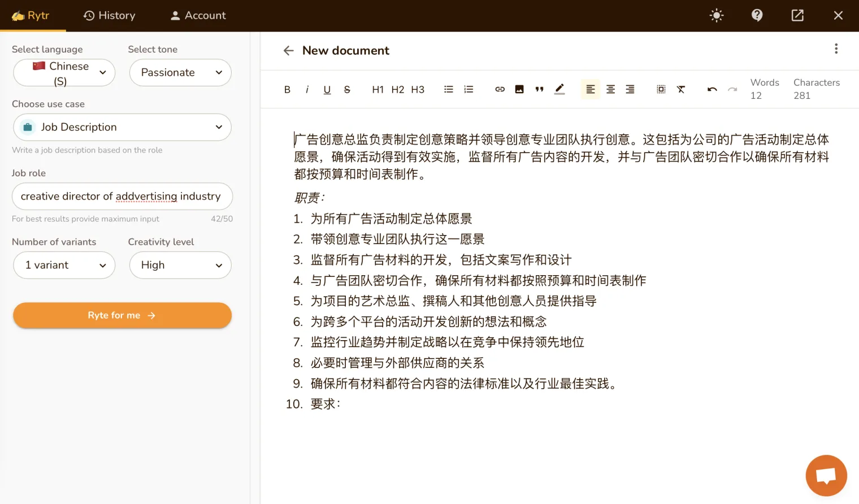
Task: Open the document's three-dot more menu
Action: click(x=836, y=49)
